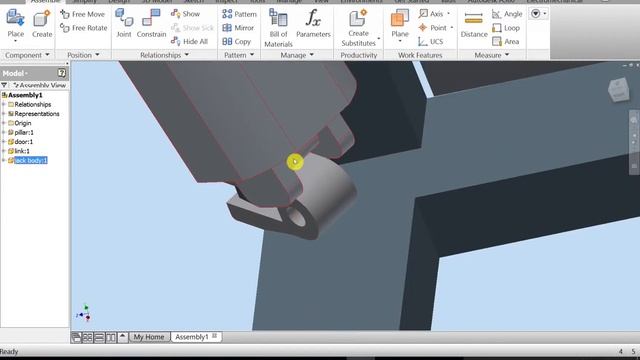
Task: Click the Joint tool icon
Action: click(x=124, y=18)
